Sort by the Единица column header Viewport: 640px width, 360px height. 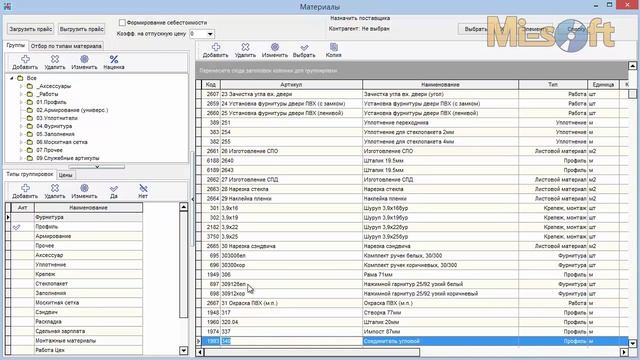click(x=603, y=84)
